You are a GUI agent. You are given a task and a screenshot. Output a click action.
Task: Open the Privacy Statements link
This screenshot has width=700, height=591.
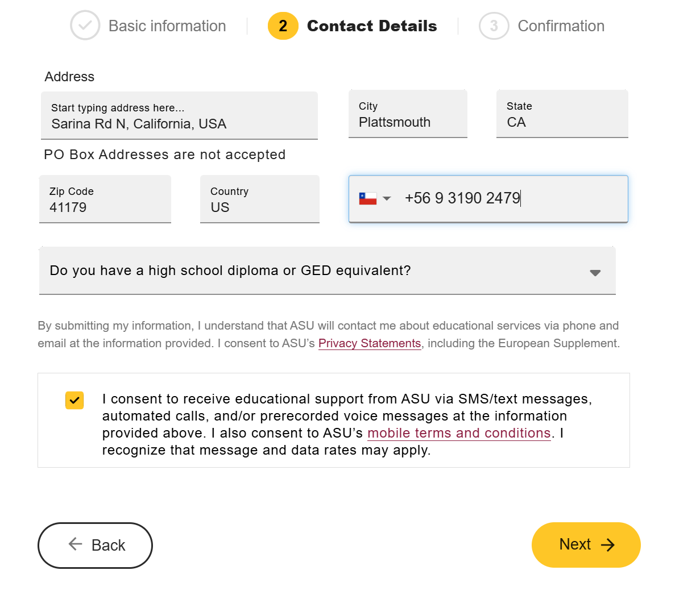[x=369, y=343]
